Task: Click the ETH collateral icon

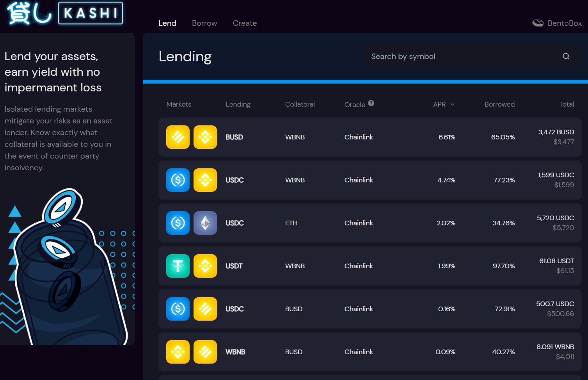Action: [x=205, y=223]
